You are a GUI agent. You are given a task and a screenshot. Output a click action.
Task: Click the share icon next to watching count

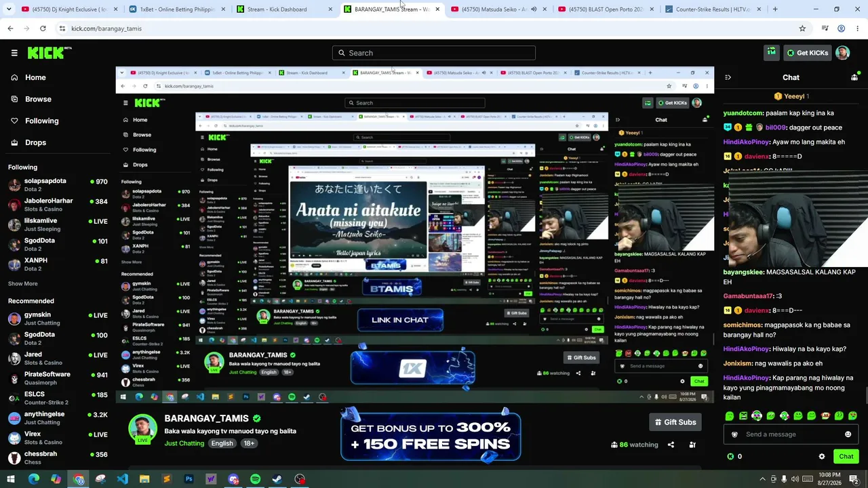pyautogui.click(x=671, y=445)
